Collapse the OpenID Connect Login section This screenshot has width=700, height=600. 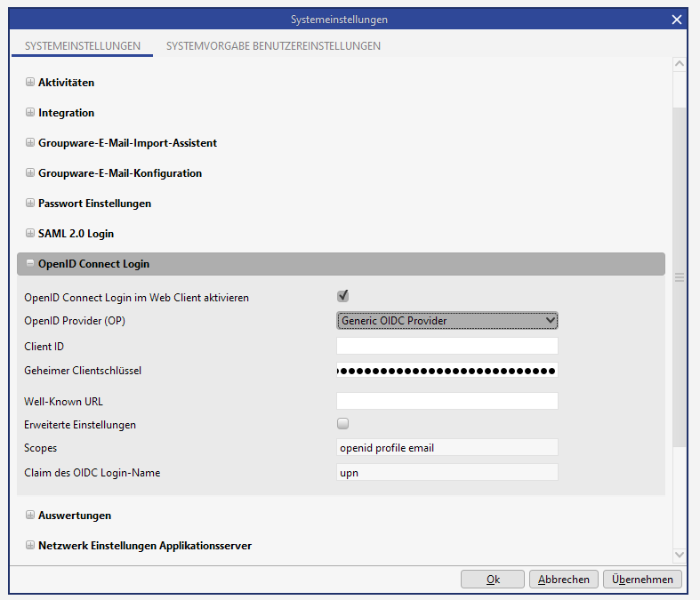tap(30, 264)
